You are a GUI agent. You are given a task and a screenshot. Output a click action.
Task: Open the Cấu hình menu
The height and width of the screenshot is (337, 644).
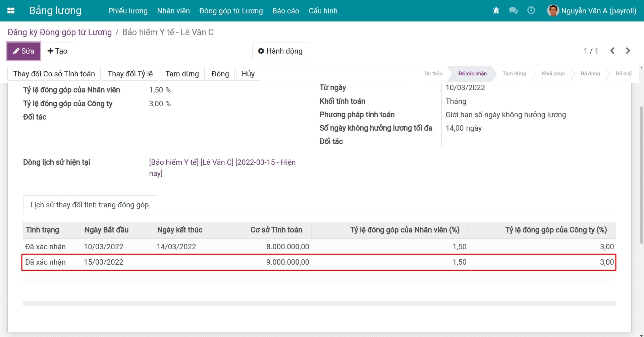pyautogui.click(x=323, y=11)
